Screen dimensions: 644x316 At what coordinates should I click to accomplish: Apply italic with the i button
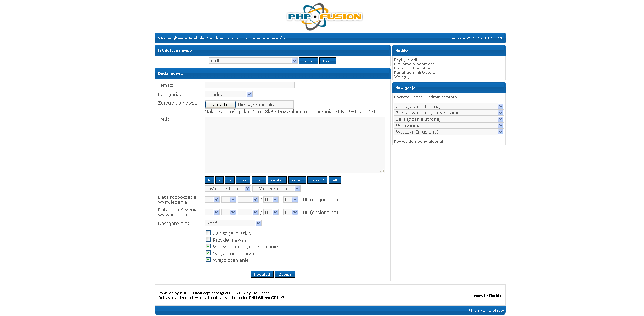(x=219, y=180)
